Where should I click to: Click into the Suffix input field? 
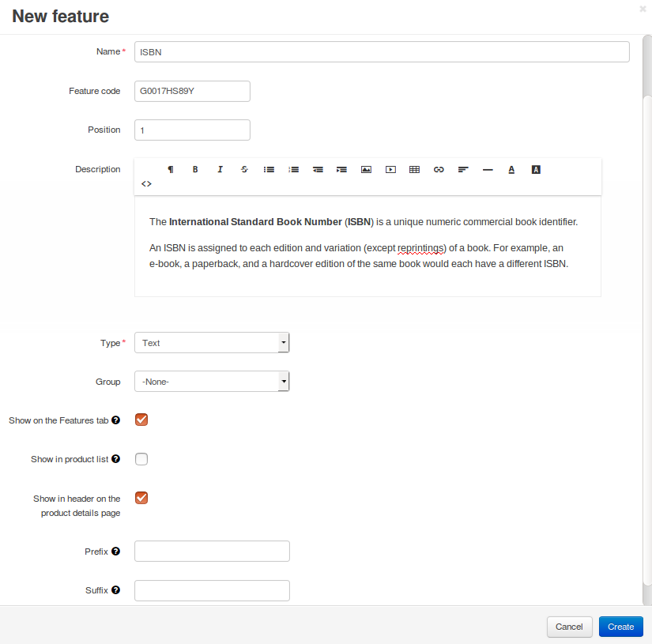212,590
